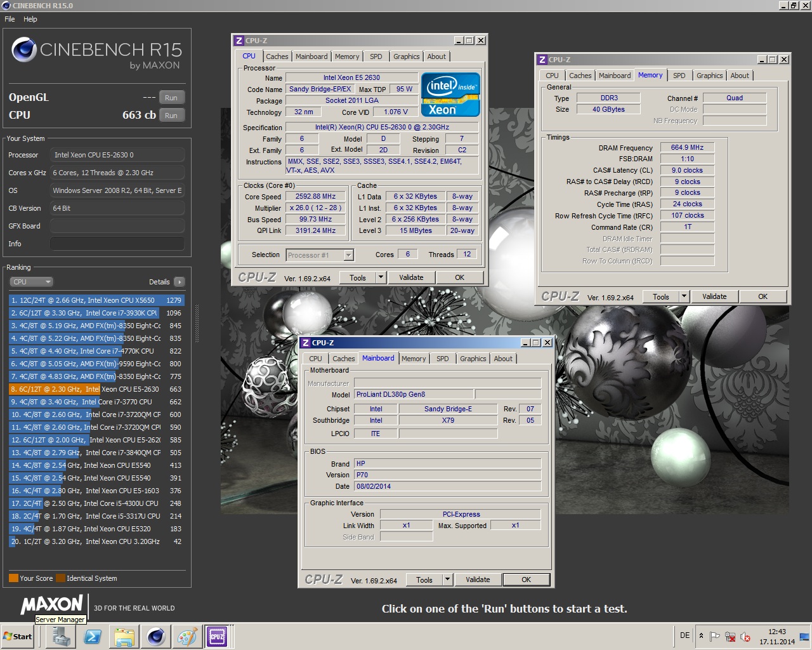Select Memory tab in Mainboard window
The width and height of the screenshot is (812, 650).
point(414,359)
